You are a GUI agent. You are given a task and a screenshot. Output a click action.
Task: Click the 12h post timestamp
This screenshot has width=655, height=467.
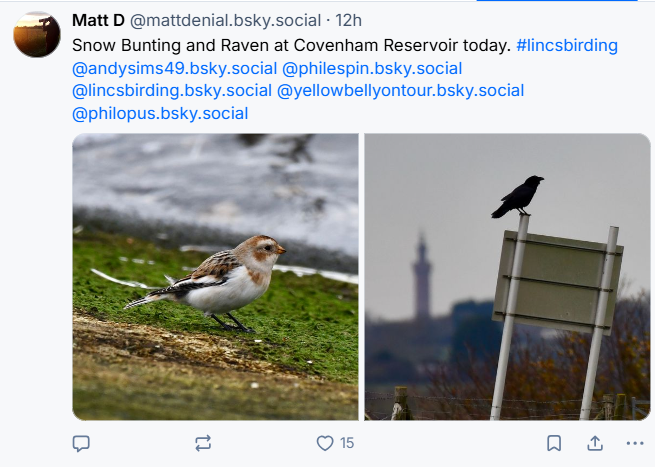click(x=349, y=20)
